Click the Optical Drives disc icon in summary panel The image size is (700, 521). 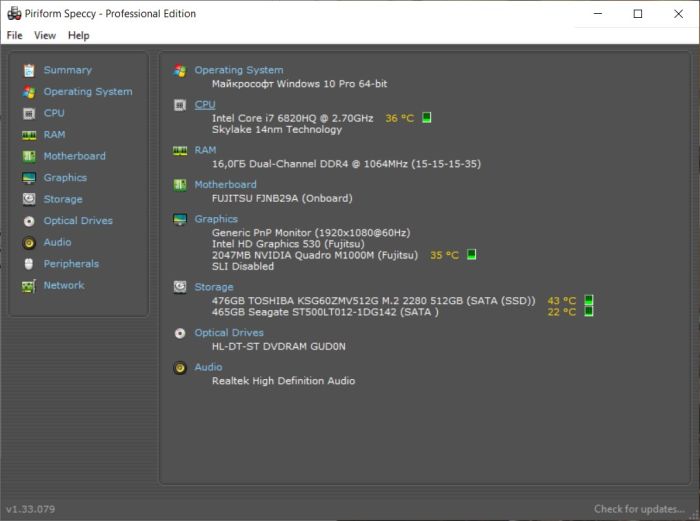point(180,333)
